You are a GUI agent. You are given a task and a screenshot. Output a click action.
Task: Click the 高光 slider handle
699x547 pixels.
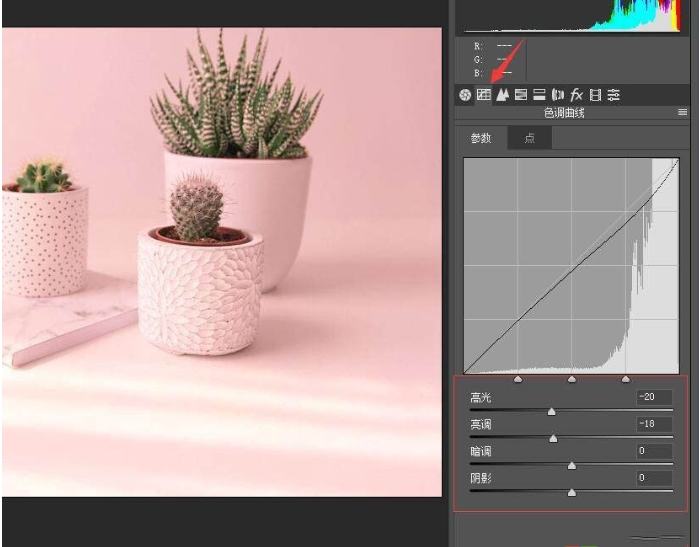551,411
